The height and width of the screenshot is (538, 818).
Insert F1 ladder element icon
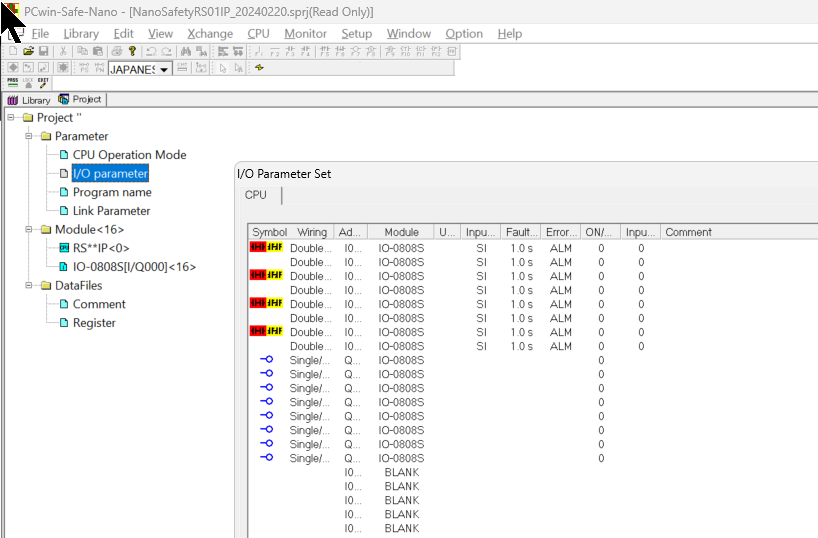[x=259, y=51]
